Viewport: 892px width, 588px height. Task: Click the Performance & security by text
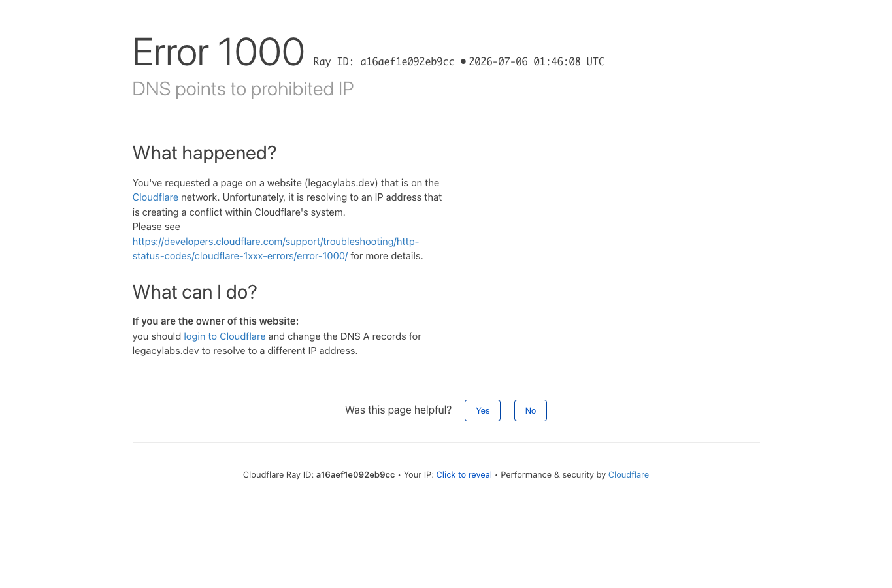(553, 475)
